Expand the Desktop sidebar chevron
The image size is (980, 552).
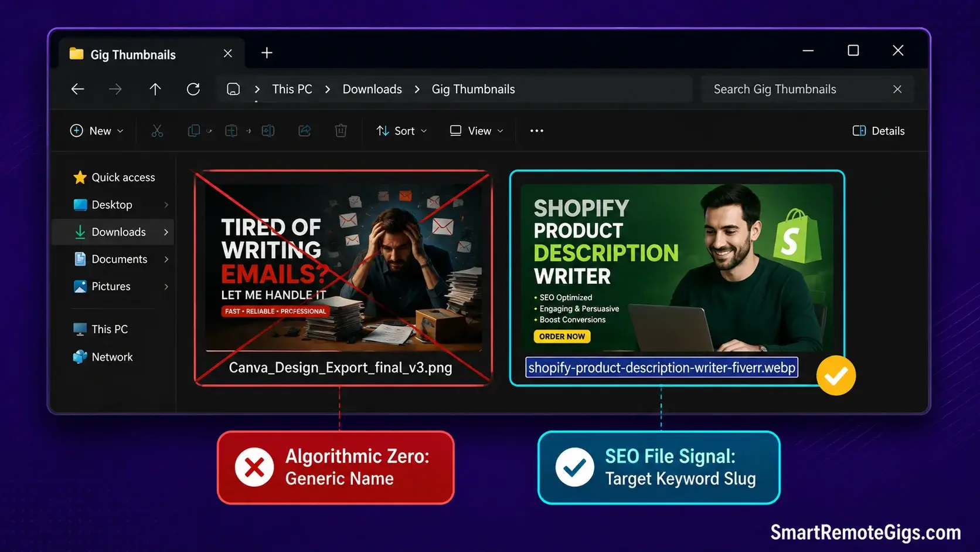[x=166, y=205]
